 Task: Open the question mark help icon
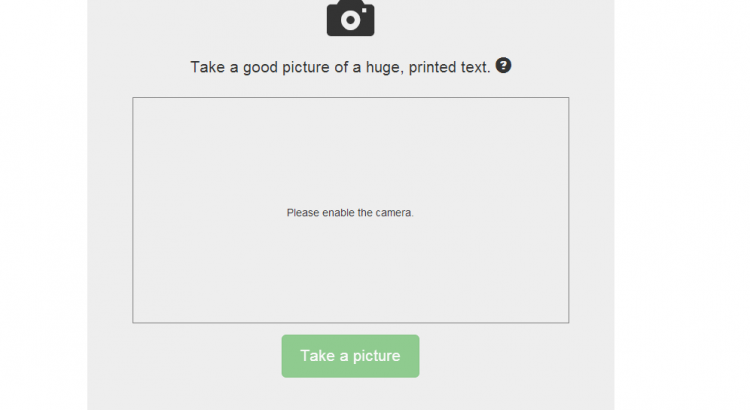(x=503, y=65)
